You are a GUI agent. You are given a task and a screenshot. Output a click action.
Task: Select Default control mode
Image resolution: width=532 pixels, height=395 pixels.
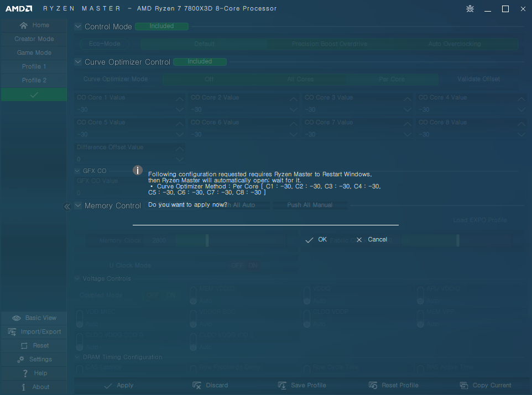pyautogui.click(x=204, y=44)
